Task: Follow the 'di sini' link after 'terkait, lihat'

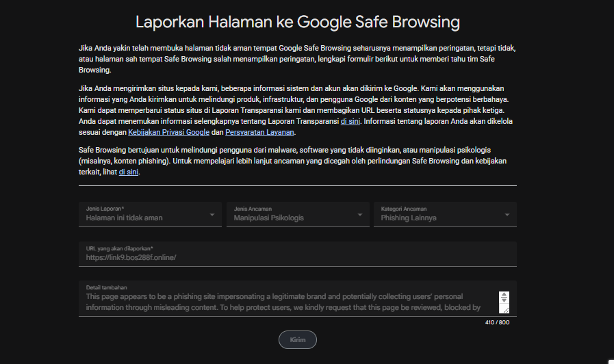Action: click(129, 172)
